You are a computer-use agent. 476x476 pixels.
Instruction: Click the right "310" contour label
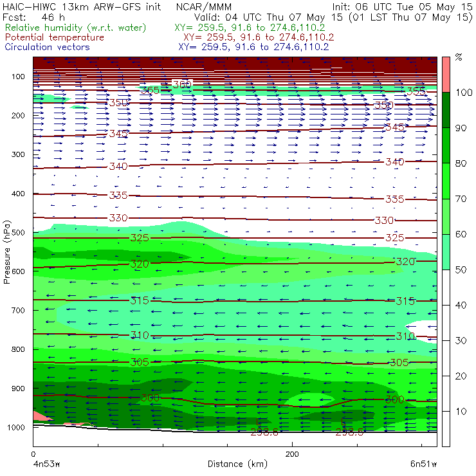click(405, 336)
